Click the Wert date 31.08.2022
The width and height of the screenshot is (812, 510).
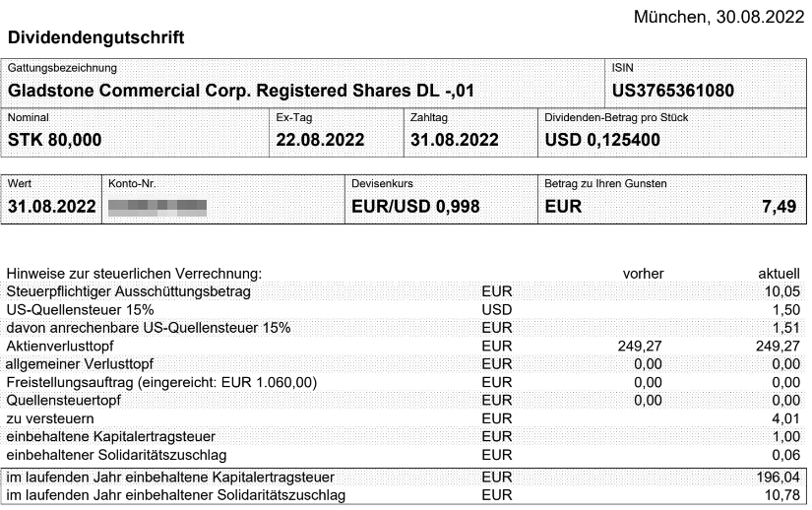point(52,207)
